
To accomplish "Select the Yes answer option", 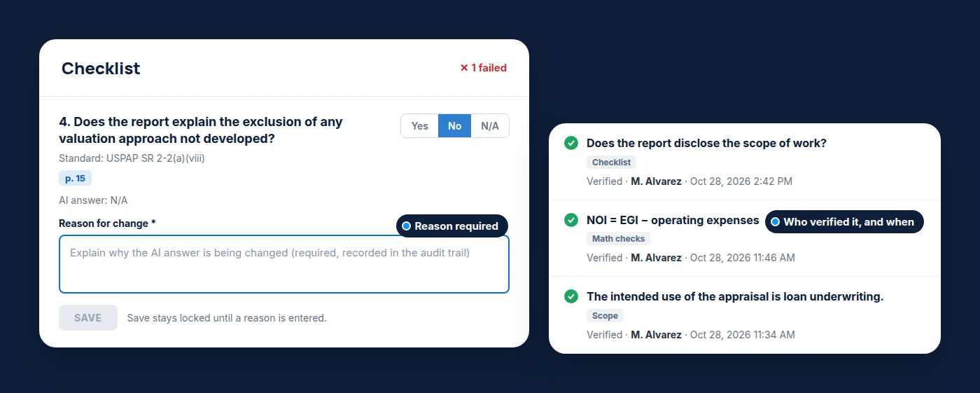I will point(419,126).
